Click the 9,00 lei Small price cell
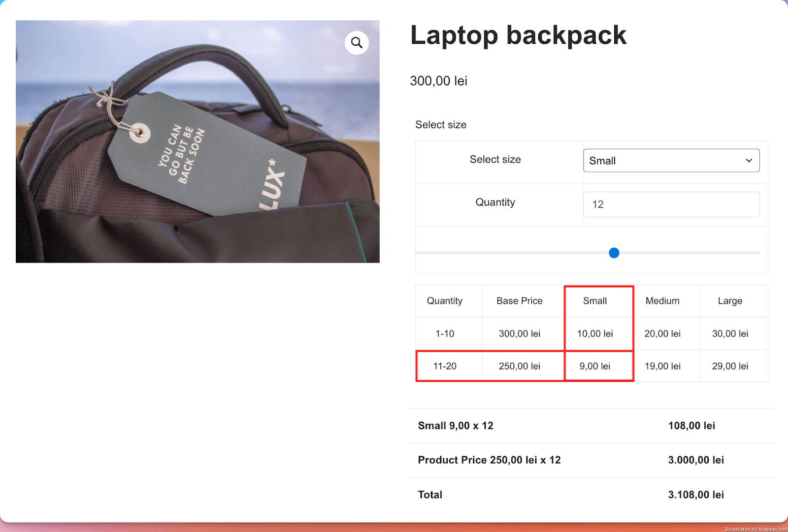Image resolution: width=788 pixels, height=532 pixels. [x=595, y=366]
